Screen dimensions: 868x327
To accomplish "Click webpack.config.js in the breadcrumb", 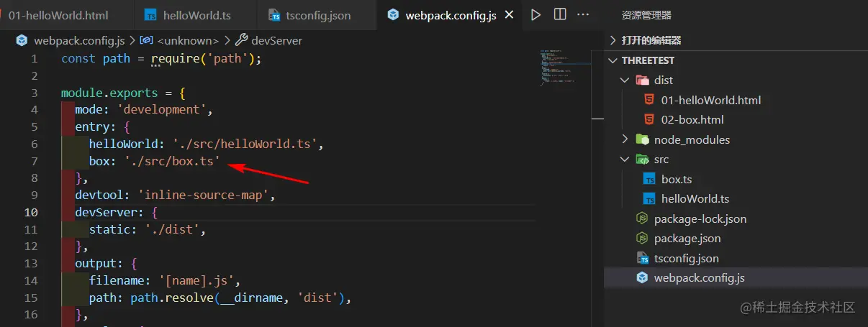I will [x=78, y=41].
